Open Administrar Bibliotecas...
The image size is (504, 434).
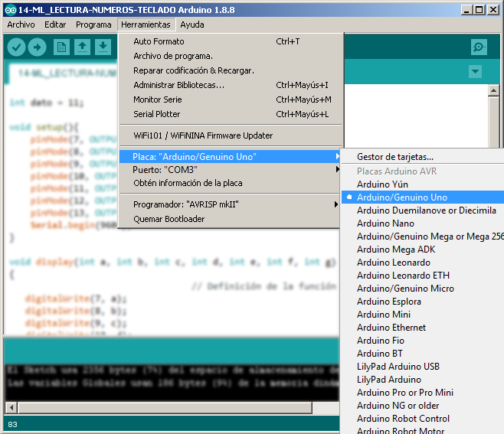click(x=230, y=85)
